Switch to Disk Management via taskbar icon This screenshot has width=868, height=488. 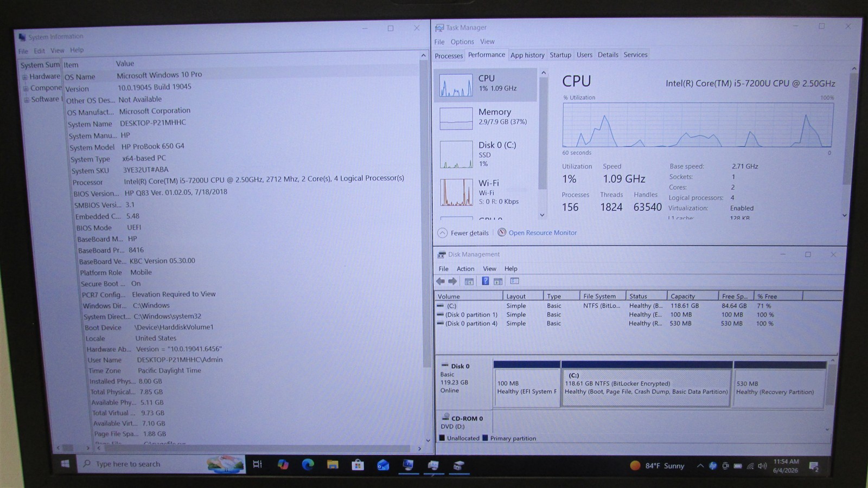[458, 466]
